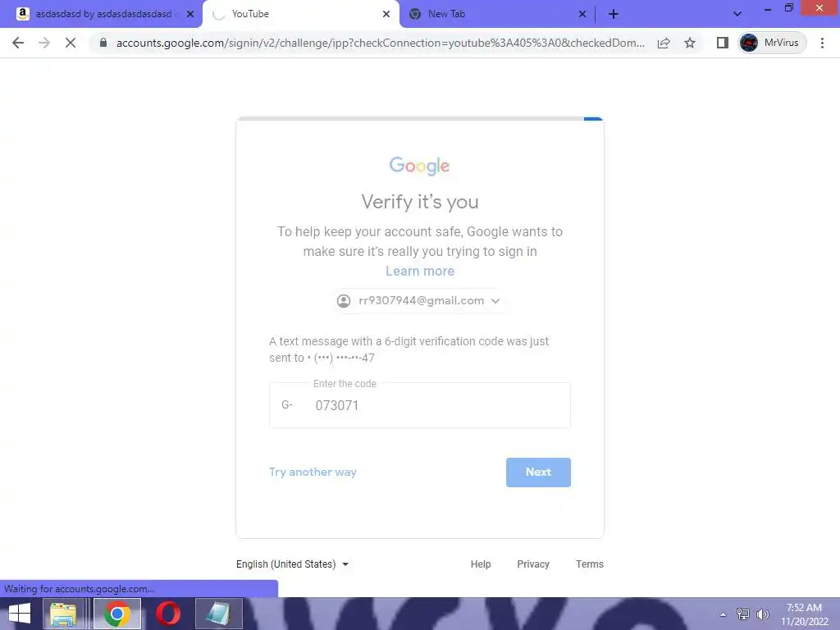Open the volume speaker tray icon
The height and width of the screenshot is (630, 840).
point(762,614)
